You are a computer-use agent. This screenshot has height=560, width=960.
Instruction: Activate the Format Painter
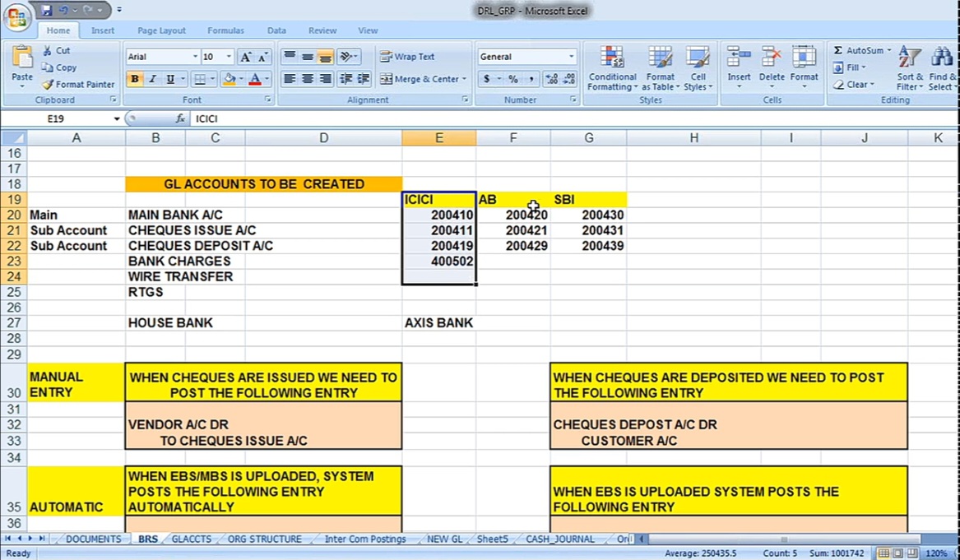click(78, 85)
